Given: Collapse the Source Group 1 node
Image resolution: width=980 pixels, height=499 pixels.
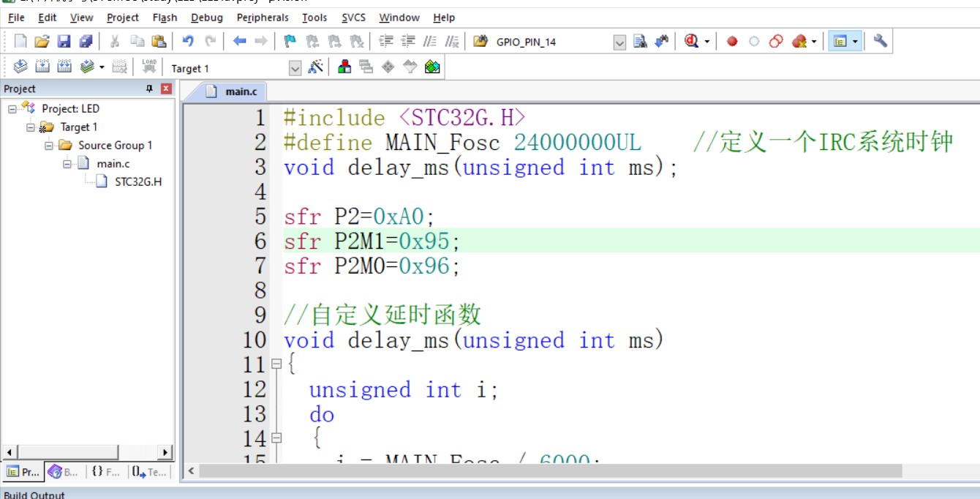Looking at the screenshot, I should tap(49, 145).
